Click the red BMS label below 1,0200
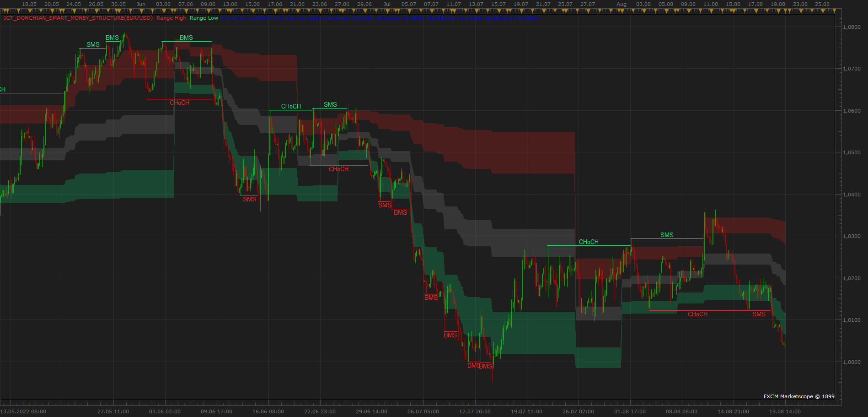868x417 pixels. pos(431,298)
